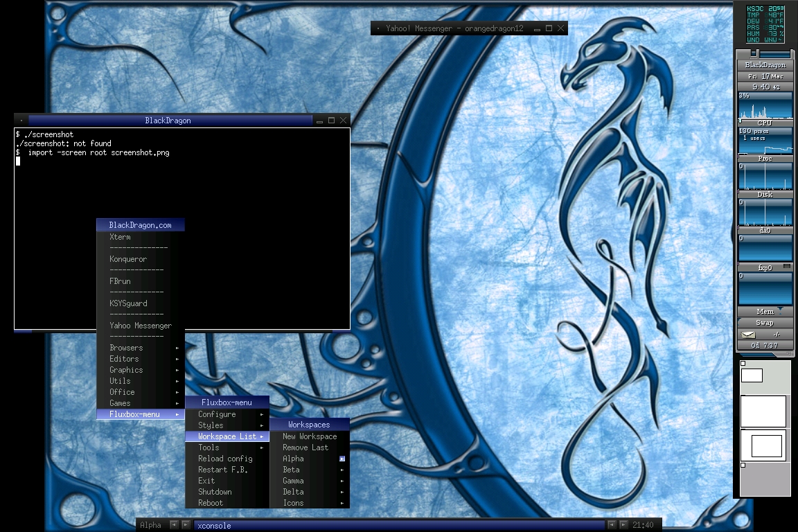Select the highlighted Fluxbox-menu entry
The image size is (798, 532).
click(141, 414)
